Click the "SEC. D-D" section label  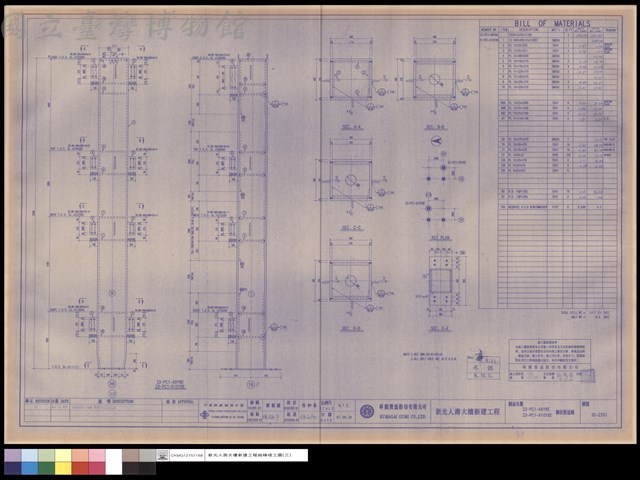(351, 329)
